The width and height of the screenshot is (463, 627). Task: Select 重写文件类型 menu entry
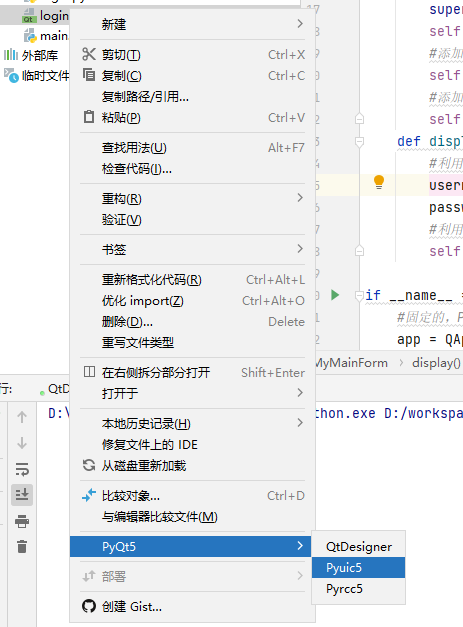point(193,342)
